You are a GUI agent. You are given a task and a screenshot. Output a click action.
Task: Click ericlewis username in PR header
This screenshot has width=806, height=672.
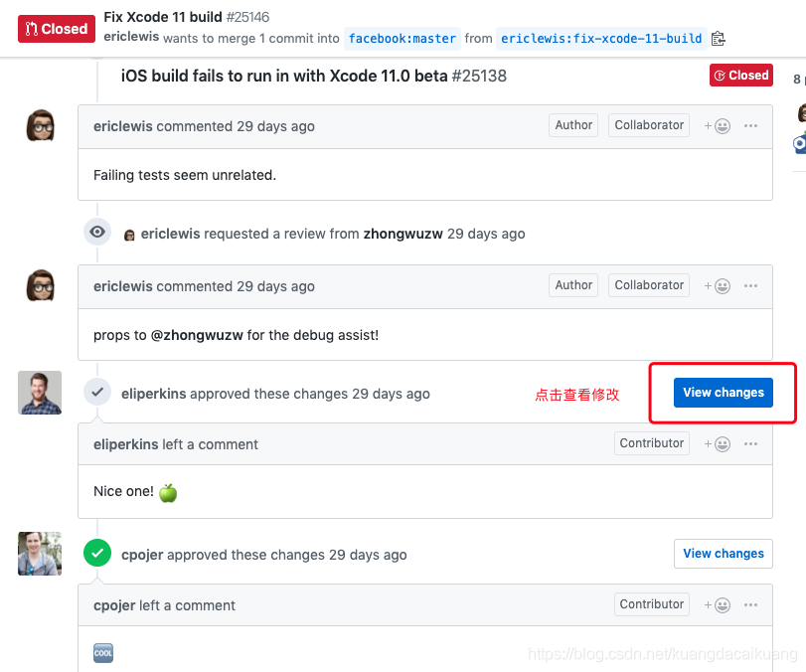point(131,37)
